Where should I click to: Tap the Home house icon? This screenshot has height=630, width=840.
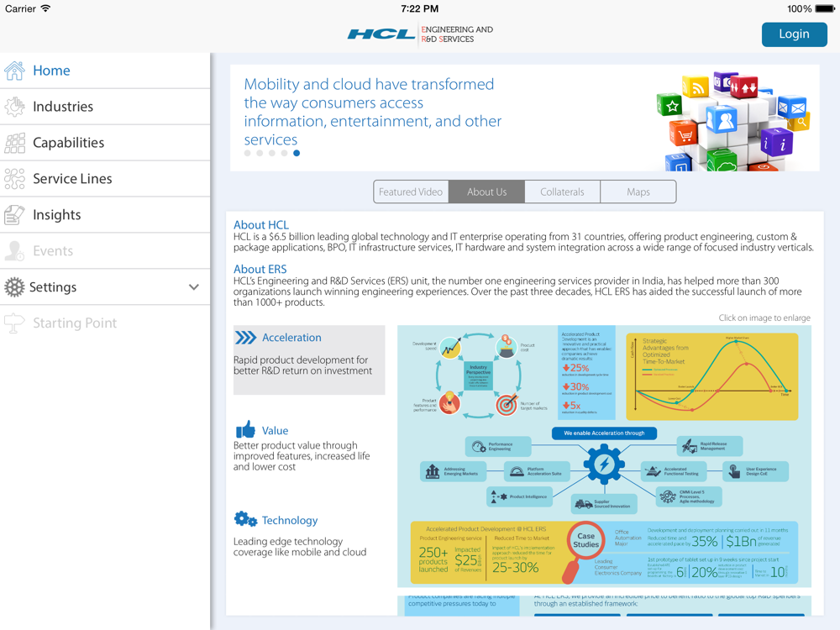14,71
